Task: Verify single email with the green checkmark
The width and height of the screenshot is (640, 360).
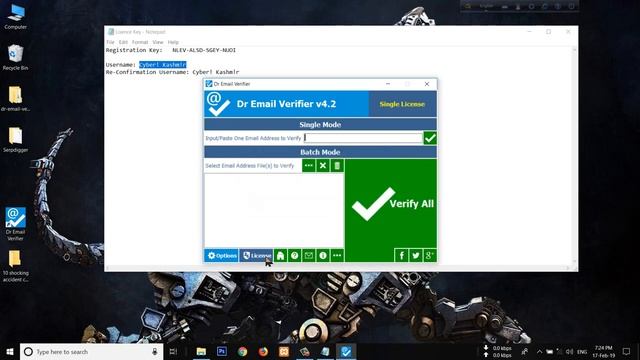Action: click(430, 138)
